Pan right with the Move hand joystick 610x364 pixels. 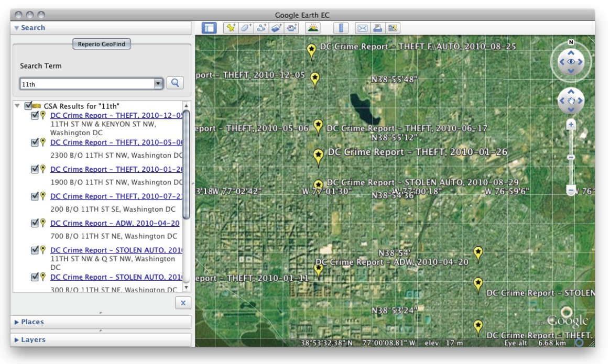[580, 101]
